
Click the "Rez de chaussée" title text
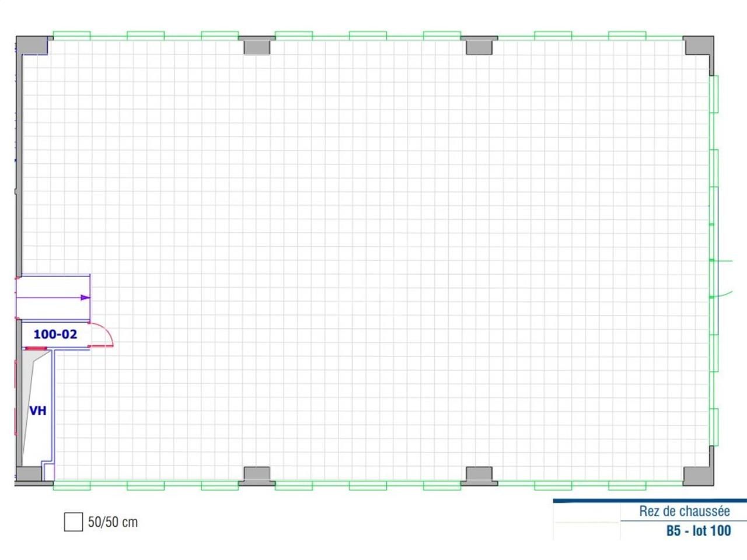click(x=684, y=512)
